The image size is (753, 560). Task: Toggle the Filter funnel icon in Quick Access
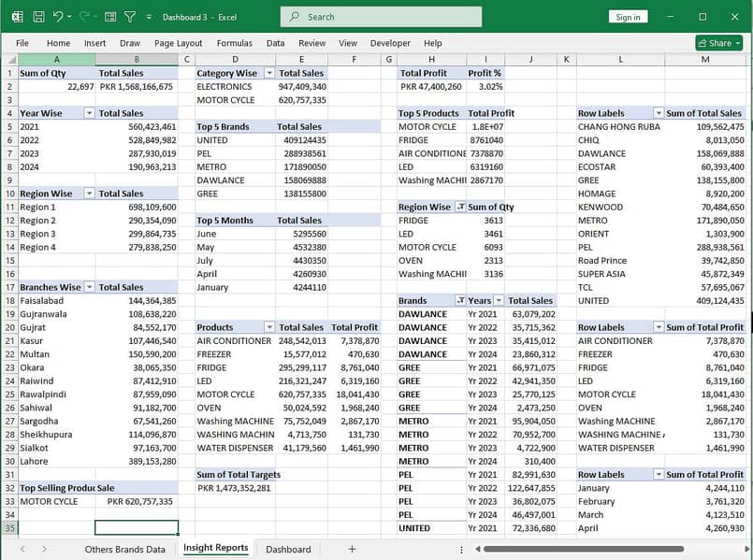(x=130, y=17)
